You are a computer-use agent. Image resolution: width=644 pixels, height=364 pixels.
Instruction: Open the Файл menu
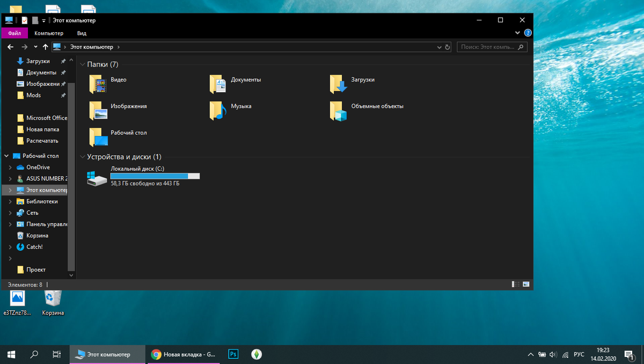[x=14, y=33]
